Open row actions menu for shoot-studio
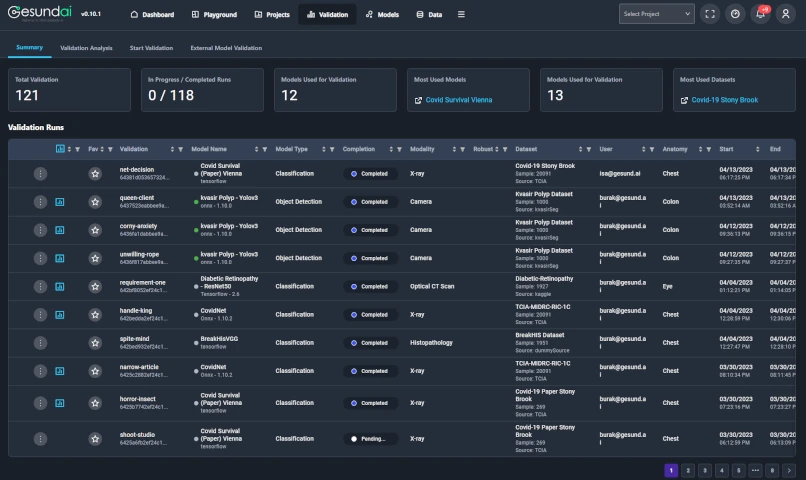The image size is (806, 480). [40, 439]
